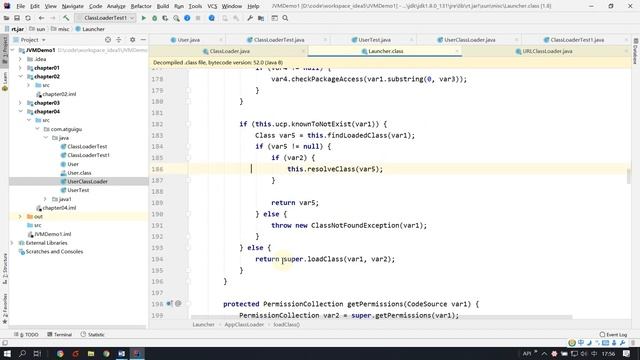The height and width of the screenshot is (360, 640).
Task: Switch to the ClassLoaderTest.java tab
Action: tap(279, 40)
